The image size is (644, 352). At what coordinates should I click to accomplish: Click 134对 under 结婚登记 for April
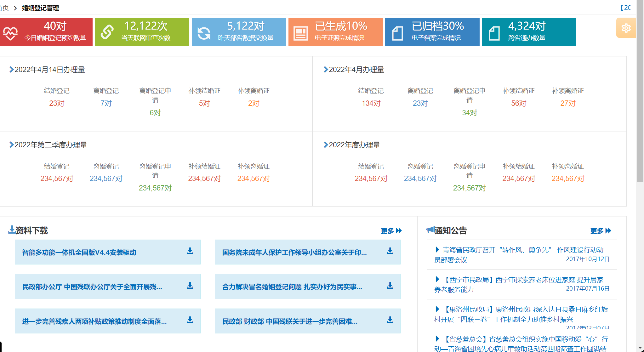(371, 103)
